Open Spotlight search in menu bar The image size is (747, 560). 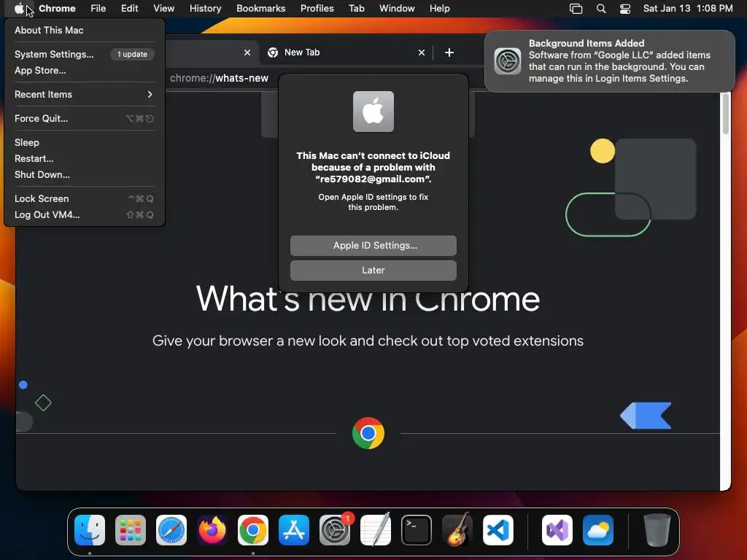pos(601,9)
